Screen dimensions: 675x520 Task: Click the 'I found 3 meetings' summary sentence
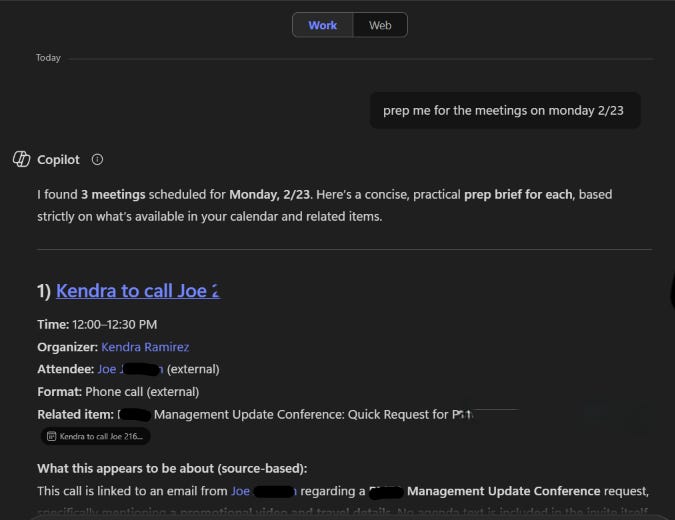tap(325, 205)
